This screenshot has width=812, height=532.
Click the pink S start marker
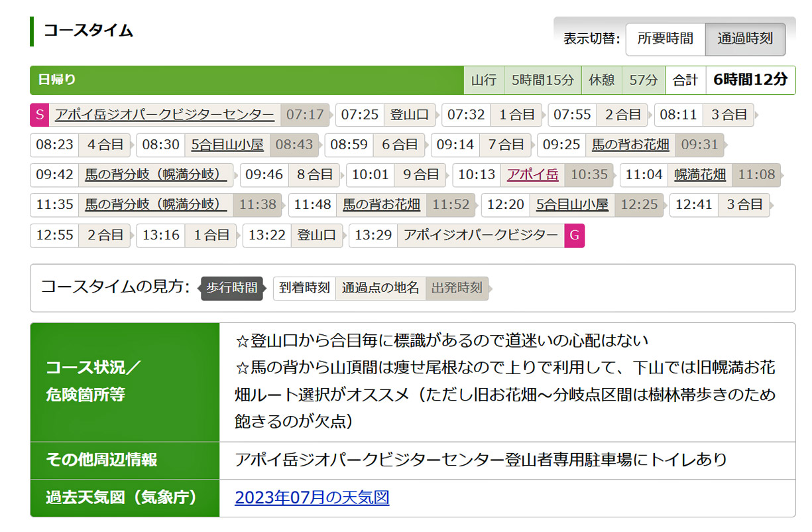39,115
